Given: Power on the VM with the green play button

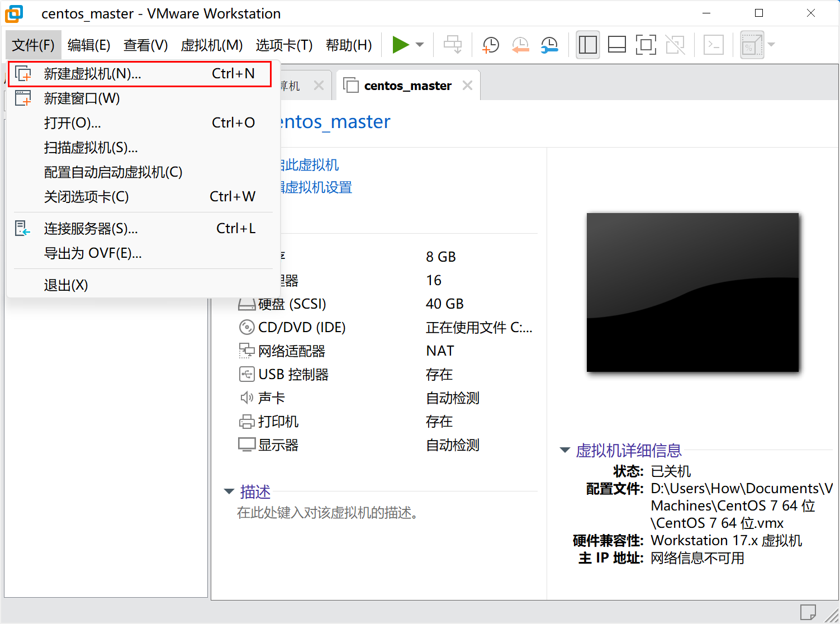Looking at the screenshot, I should tap(401, 45).
